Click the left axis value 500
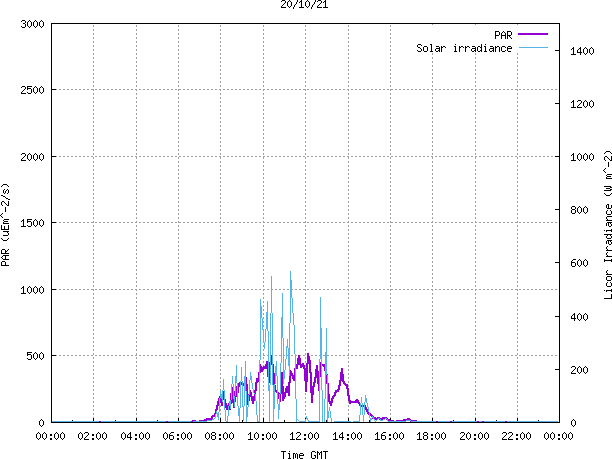Screen dimensions: 612x459 pos(36,356)
